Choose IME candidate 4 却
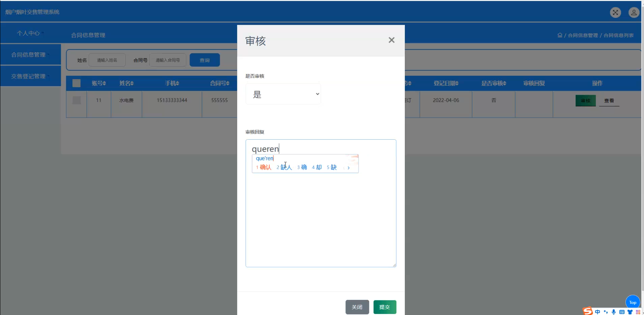Image resolution: width=644 pixels, height=315 pixels. point(317,167)
